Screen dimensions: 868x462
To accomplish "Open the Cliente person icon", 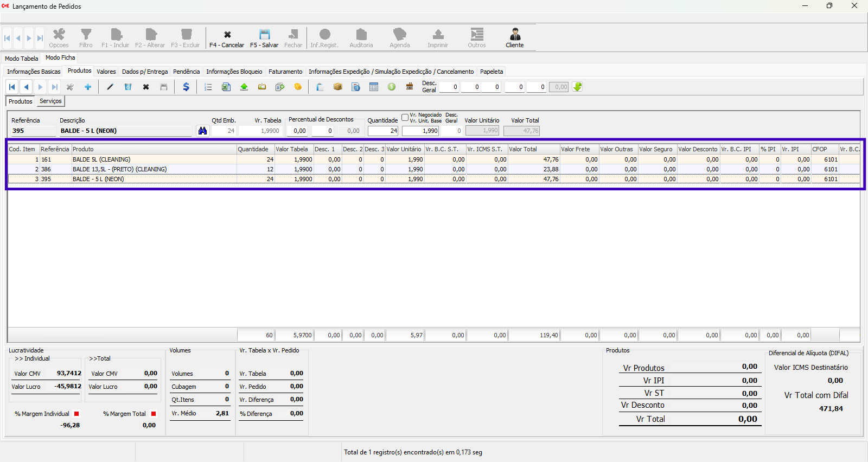I will click(x=515, y=35).
